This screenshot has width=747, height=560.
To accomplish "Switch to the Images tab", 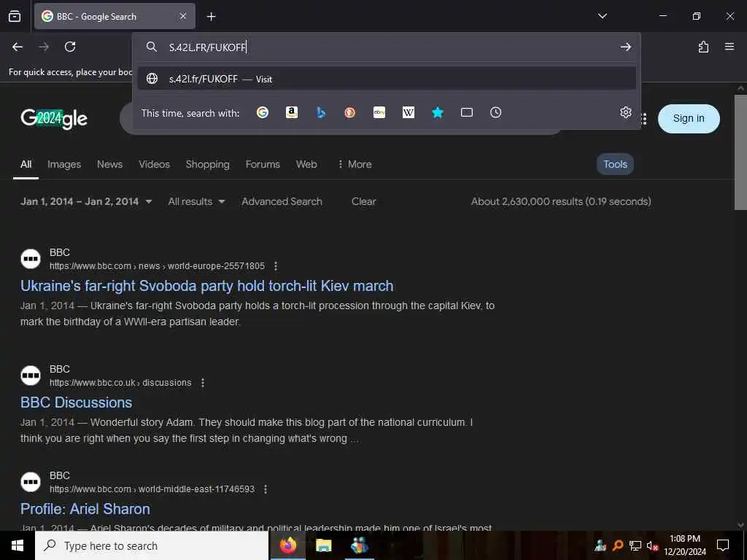I will 64,164.
